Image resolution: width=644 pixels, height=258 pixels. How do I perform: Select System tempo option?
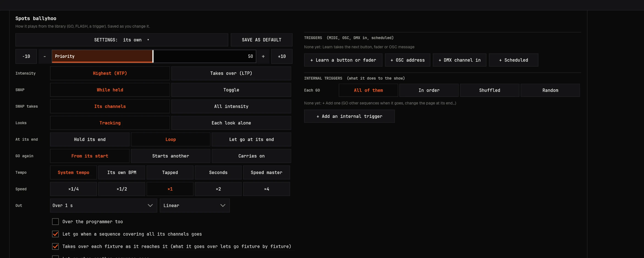click(x=73, y=172)
